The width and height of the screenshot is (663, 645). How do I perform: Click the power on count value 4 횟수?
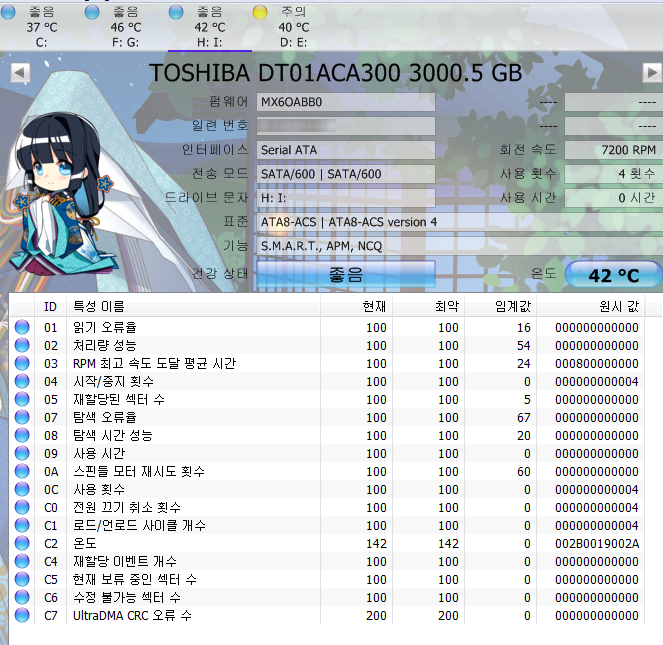[614, 174]
